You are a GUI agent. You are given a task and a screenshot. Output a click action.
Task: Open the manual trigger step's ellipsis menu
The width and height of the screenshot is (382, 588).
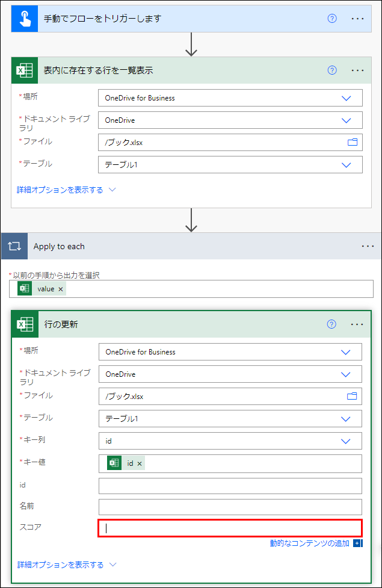(x=357, y=19)
